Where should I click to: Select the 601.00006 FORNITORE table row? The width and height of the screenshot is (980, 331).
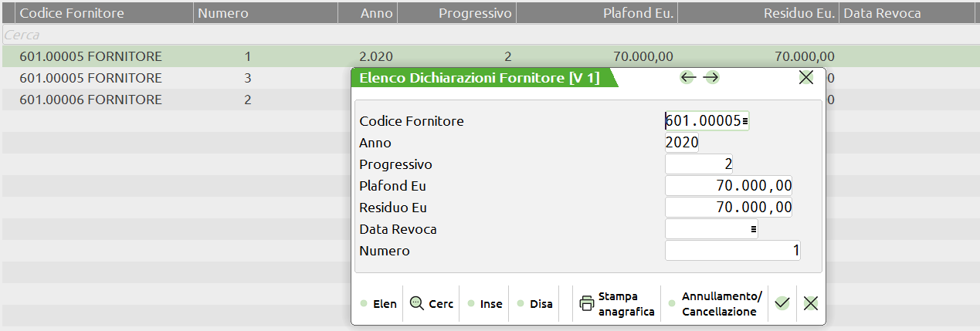click(91, 100)
